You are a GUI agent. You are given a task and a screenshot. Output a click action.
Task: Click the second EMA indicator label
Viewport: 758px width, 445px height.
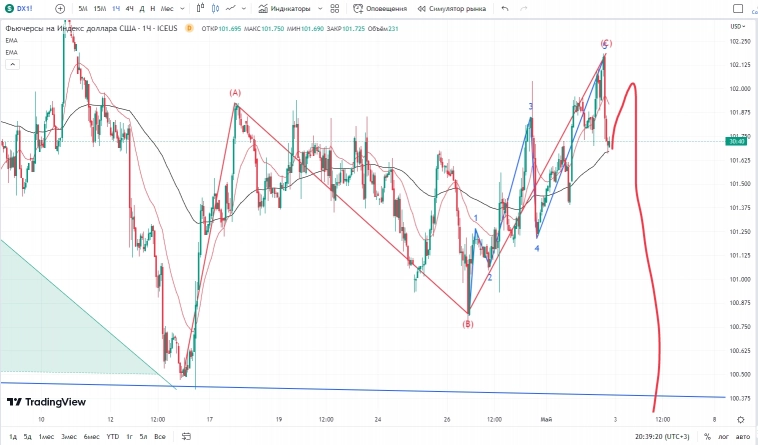pyautogui.click(x=12, y=52)
